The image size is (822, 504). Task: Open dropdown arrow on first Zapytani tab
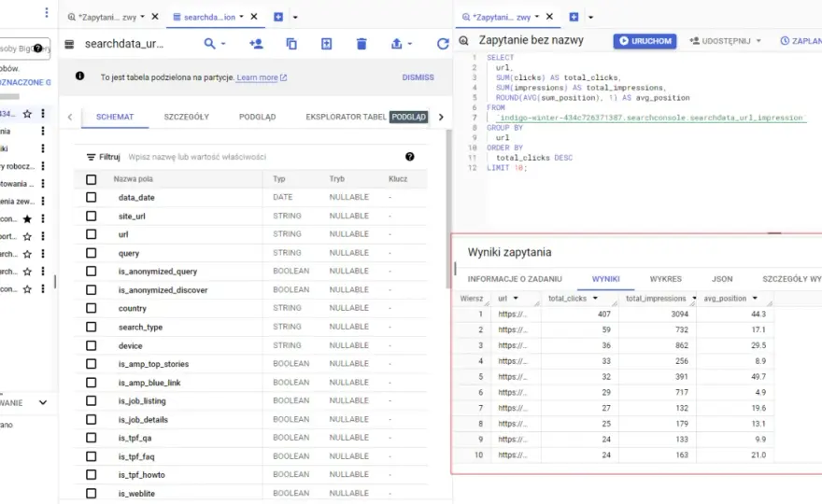point(143,17)
